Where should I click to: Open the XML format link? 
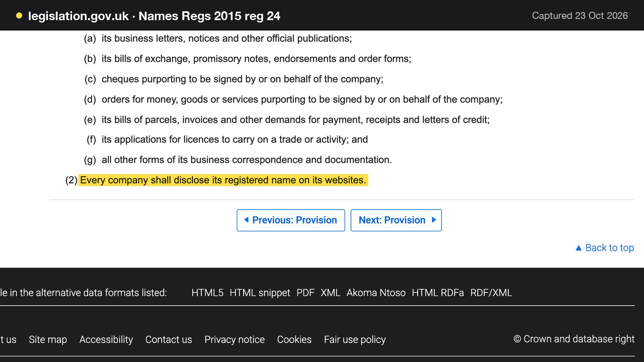point(330,293)
